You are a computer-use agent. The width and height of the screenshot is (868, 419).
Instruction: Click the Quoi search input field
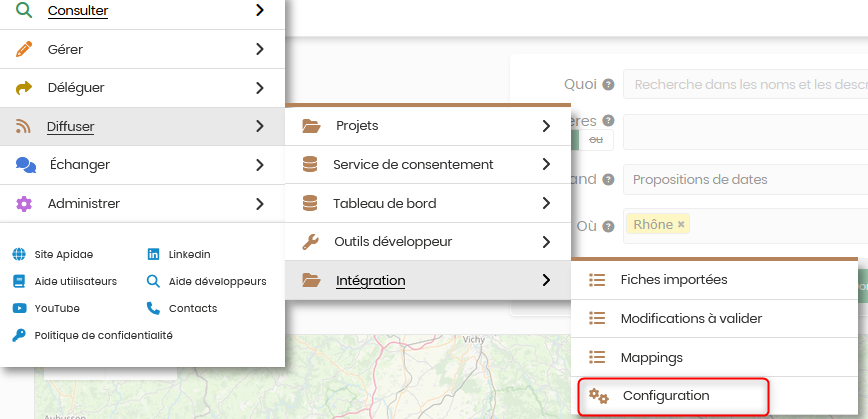(x=746, y=85)
